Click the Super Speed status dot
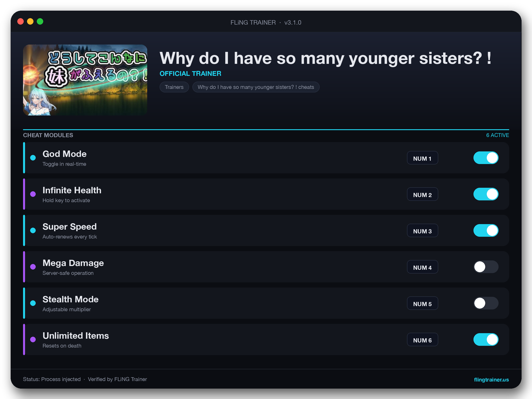The image size is (532, 399). [33, 230]
